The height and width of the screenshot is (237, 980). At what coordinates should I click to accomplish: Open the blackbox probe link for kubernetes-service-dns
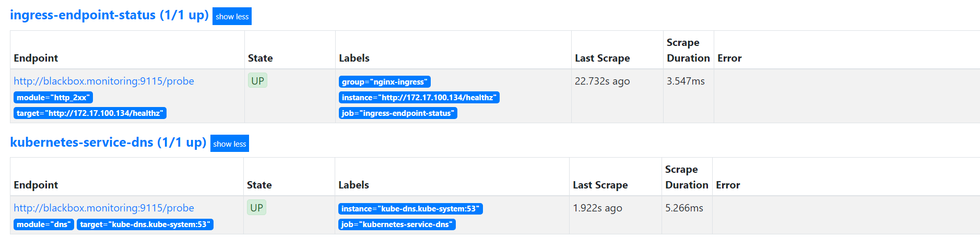(104, 208)
